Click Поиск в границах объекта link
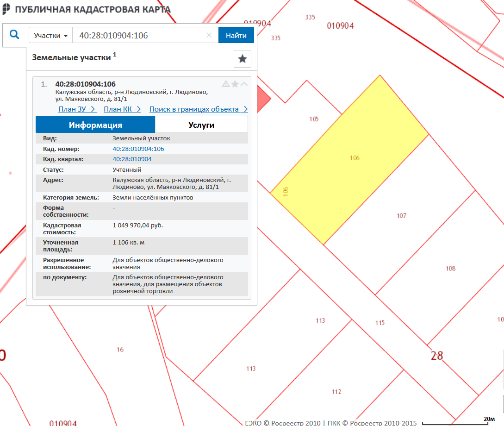 (x=199, y=109)
